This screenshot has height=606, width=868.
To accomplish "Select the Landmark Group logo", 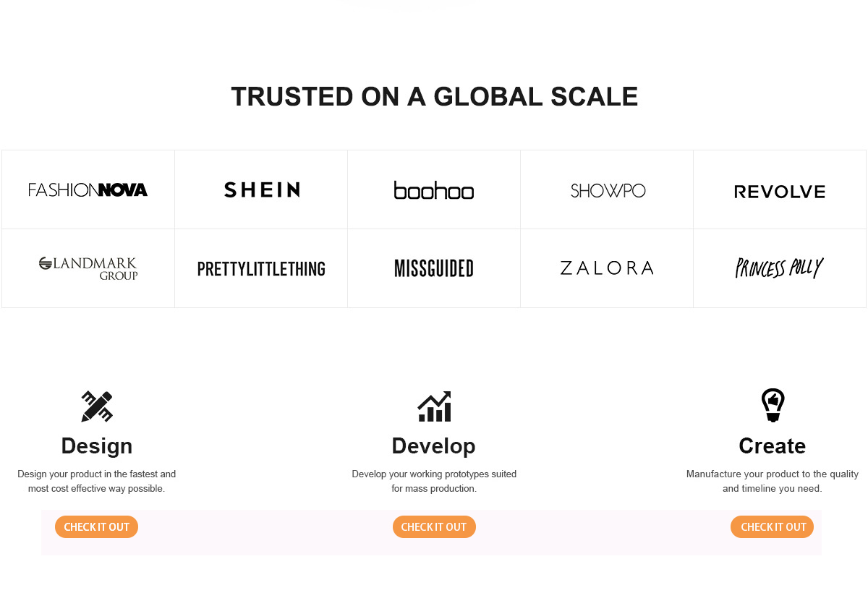I will pos(88,268).
